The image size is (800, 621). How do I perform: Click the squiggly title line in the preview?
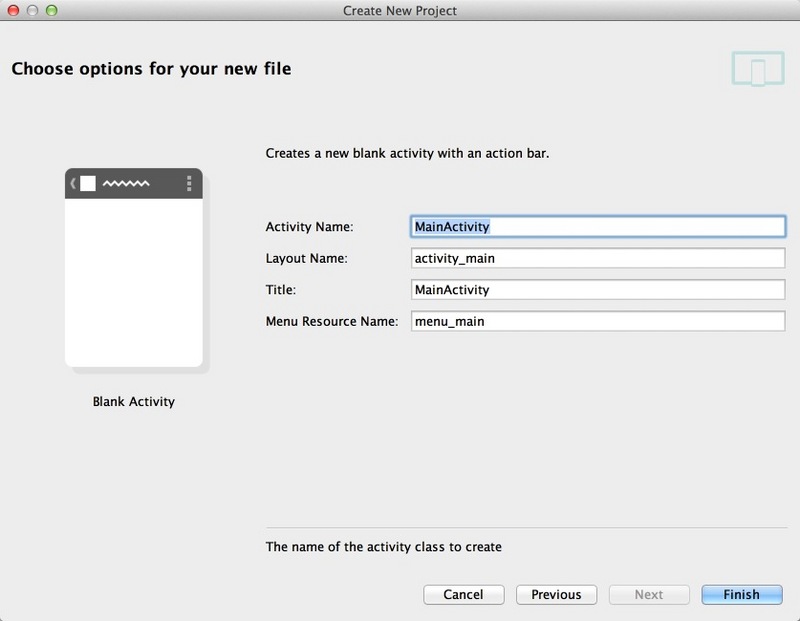(126, 183)
